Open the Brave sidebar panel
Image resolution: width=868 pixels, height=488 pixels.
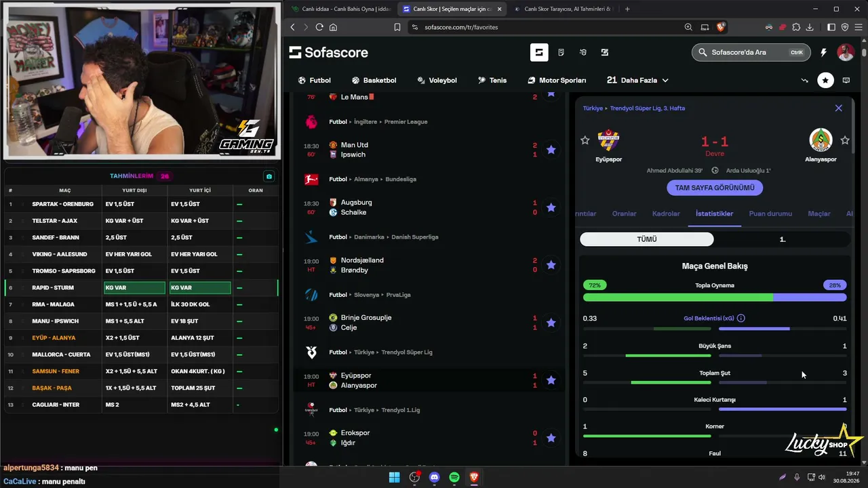(x=831, y=27)
